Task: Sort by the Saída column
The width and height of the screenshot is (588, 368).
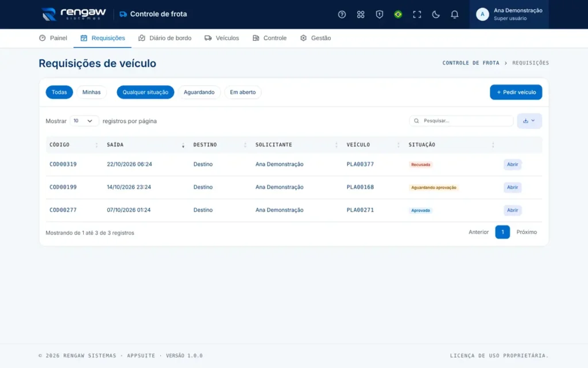Action: (x=145, y=144)
